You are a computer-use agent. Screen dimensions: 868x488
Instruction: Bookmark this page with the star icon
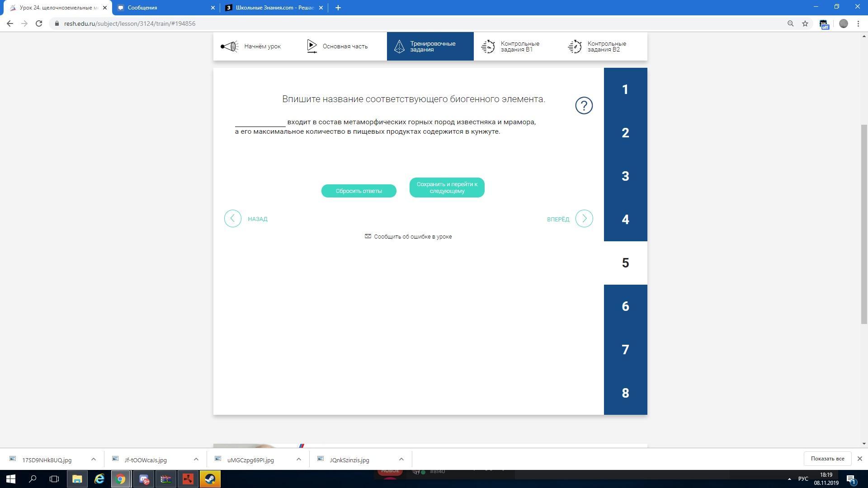[805, 23]
